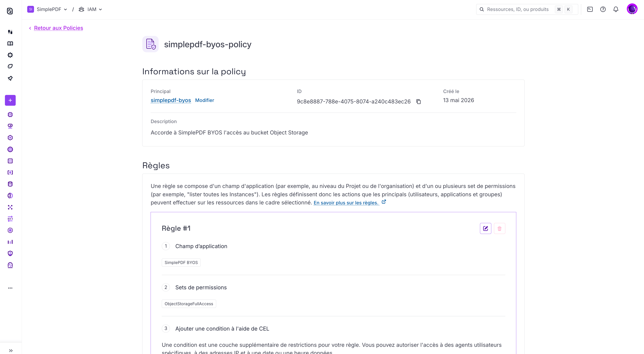Screen dimensions: 644x354
Task: Open the arrows integration sidebar icon
Action: point(10,219)
